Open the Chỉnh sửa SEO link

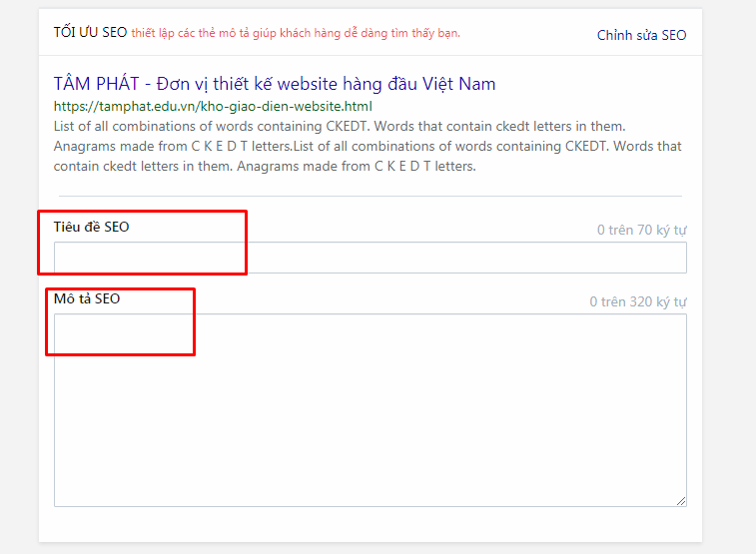pos(641,35)
